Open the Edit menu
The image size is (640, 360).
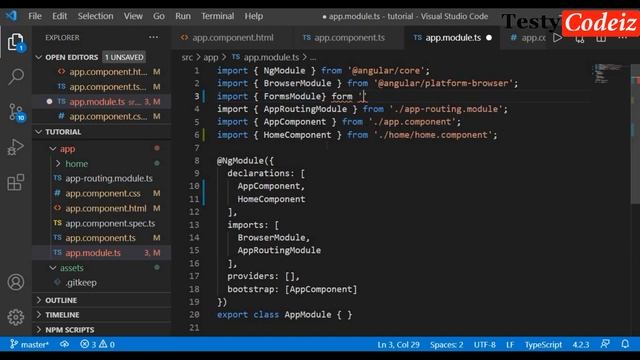pos(59,16)
